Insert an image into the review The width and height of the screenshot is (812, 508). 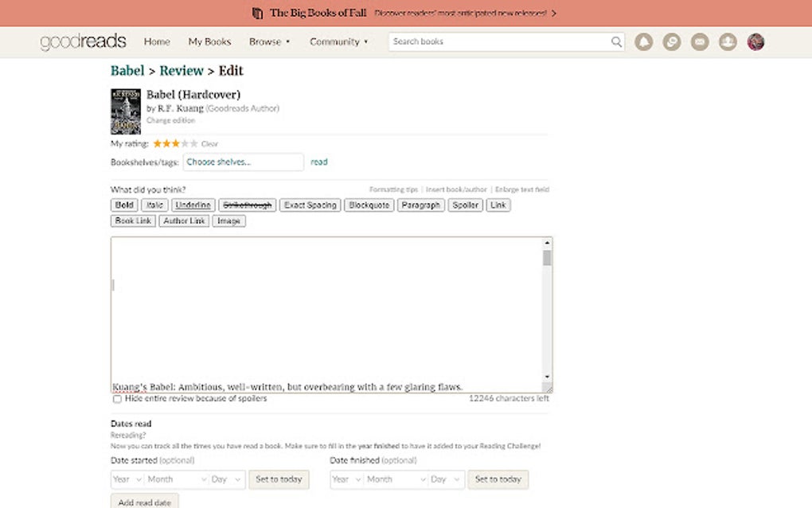point(228,221)
